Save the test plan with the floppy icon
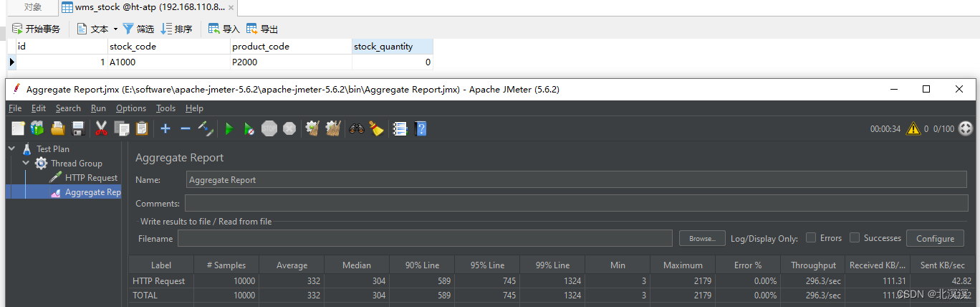Viewport: 980px width, 307px height. tap(78, 128)
